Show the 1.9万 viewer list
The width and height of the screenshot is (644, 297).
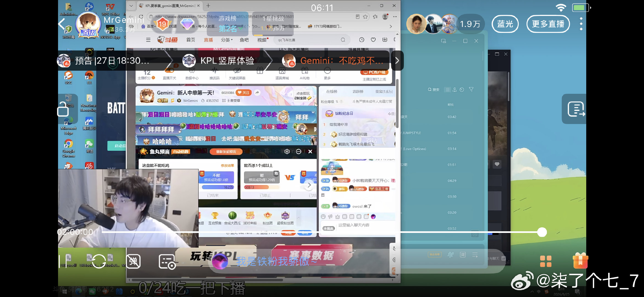pyautogui.click(x=470, y=24)
